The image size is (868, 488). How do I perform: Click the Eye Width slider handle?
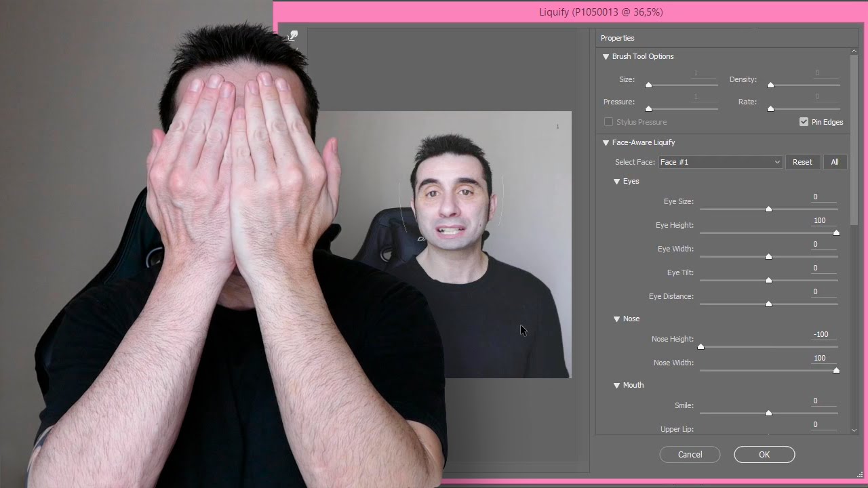click(768, 256)
